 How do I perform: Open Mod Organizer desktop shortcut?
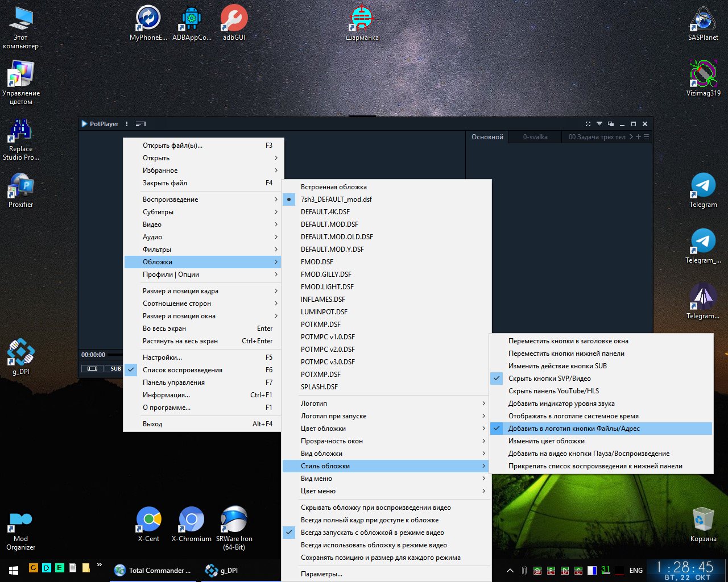21,530
